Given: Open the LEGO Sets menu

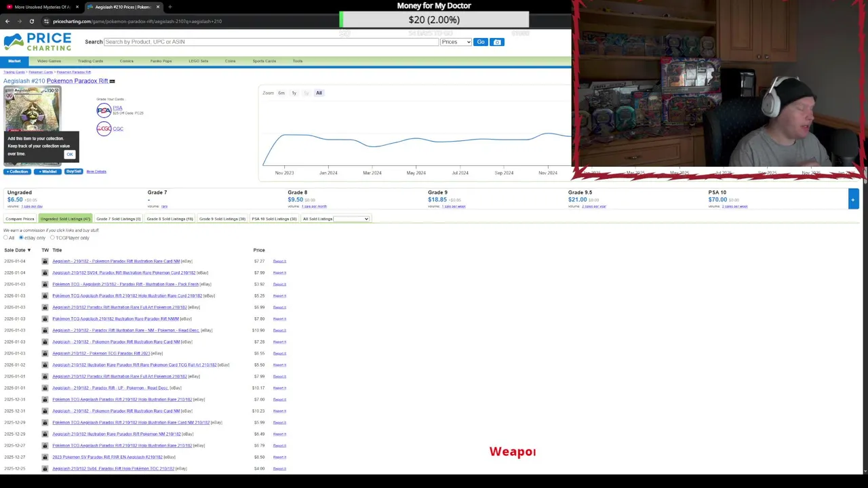Looking at the screenshot, I should (x=199, y=61).
